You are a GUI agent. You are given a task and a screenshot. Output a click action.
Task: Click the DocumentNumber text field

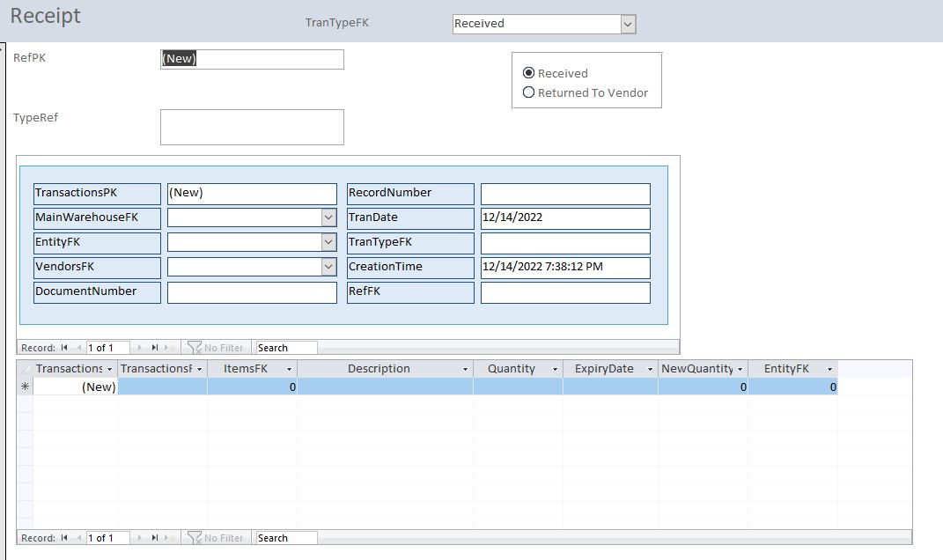pyautogui.click(x=252, y=292)
